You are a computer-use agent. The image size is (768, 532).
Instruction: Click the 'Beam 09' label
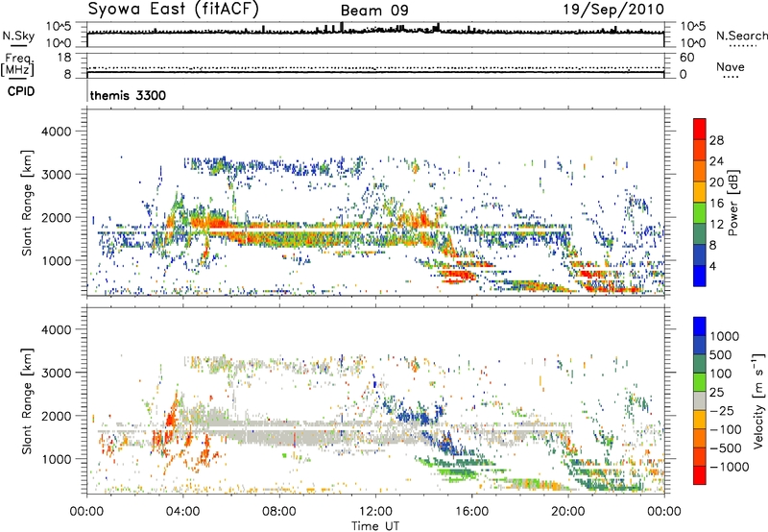click(x=374, y=11)
